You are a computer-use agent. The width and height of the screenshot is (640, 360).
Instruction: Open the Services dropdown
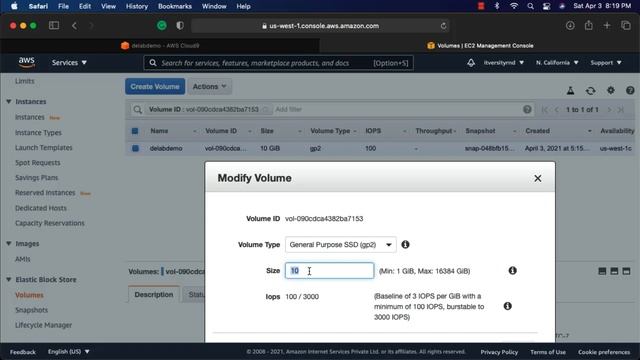point(69,63)
